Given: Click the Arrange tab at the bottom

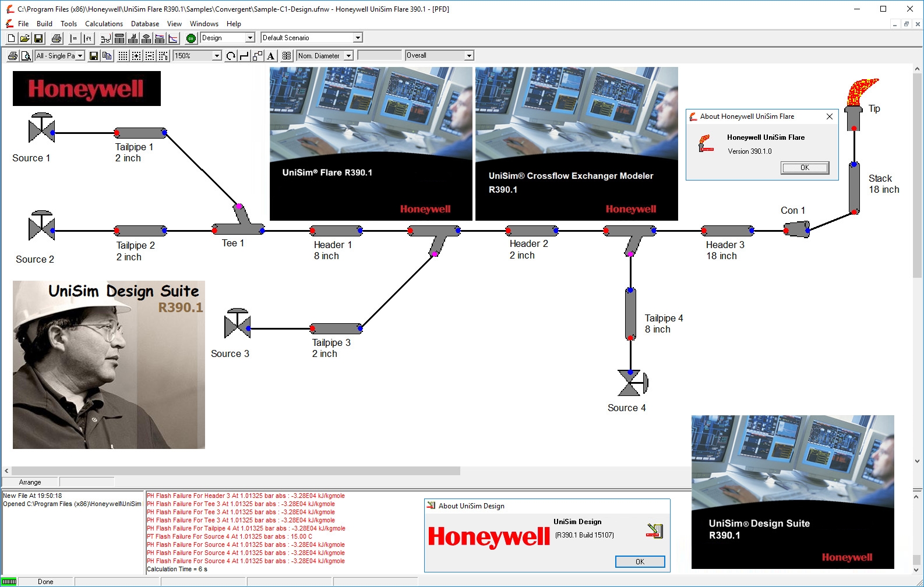Looking at the screenshot, I should pyautogui.click(x=30, y=482).
